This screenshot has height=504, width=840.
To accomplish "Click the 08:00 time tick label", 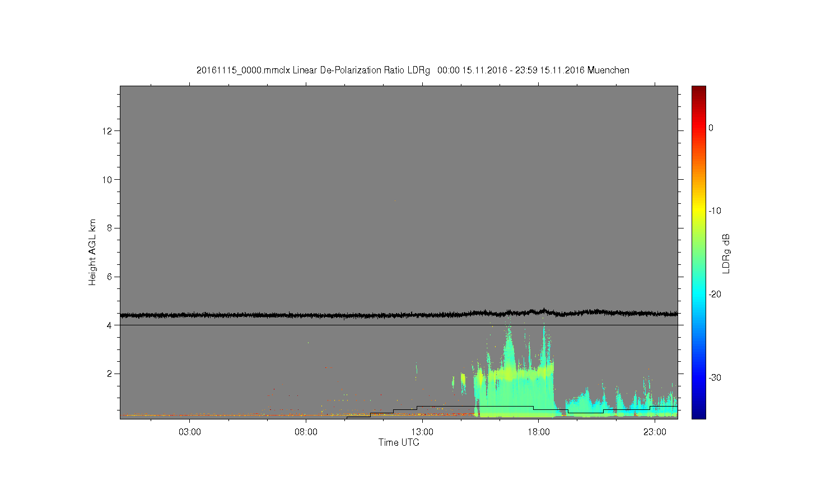I will tap(306, 432).
